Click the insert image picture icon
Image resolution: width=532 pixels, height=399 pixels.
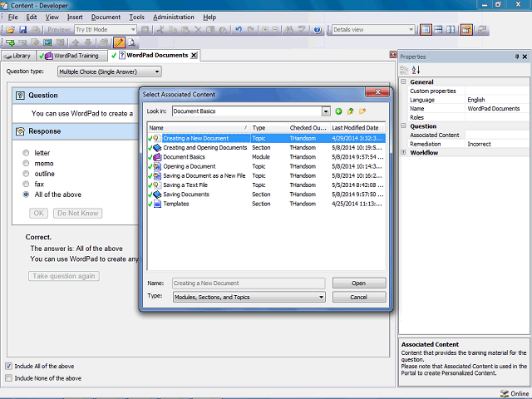tap(47, 42)
